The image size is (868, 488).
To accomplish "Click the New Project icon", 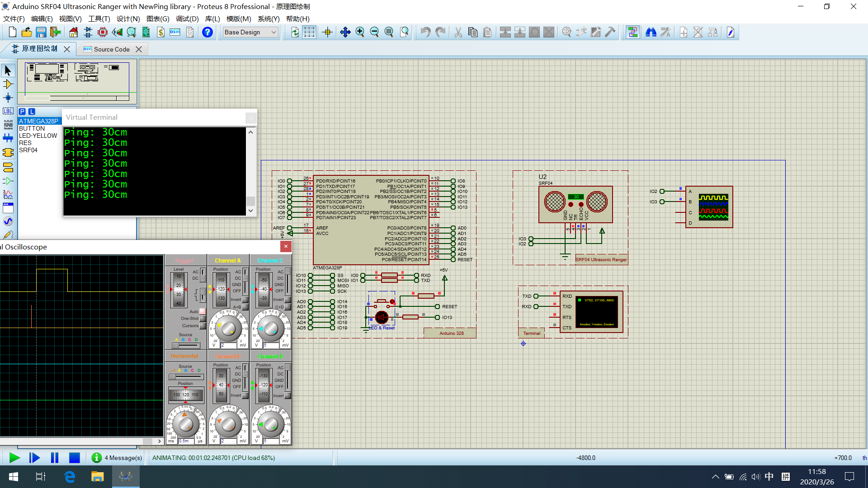I will (x=13, y=32).
